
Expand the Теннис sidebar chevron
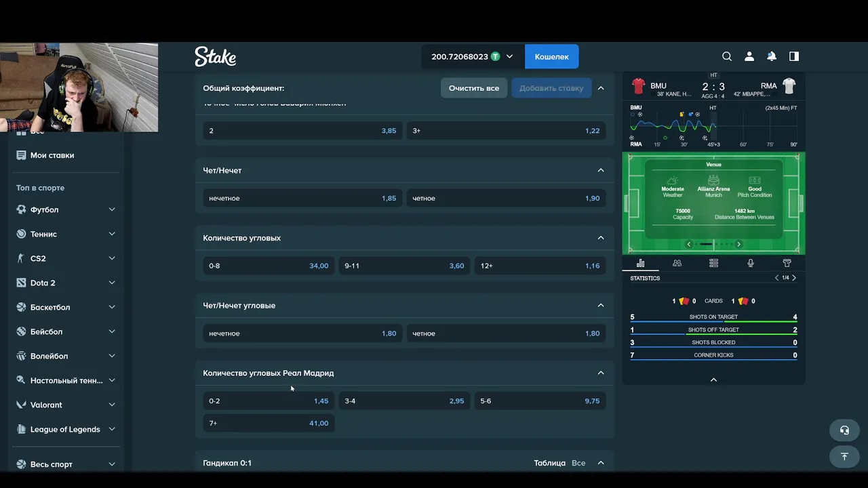click(x=112, y=234)
